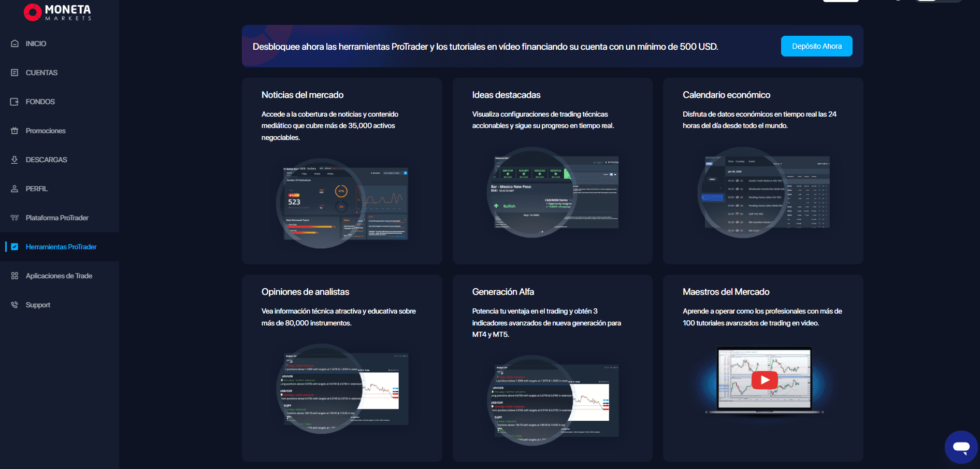This screenshot has width=980, height=469.
Task: Click the PERFIL user icon
Action: click(15, 189)
